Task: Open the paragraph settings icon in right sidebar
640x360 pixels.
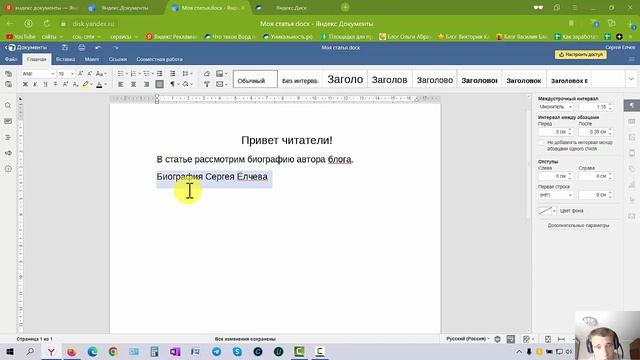Action: [632, 105]
